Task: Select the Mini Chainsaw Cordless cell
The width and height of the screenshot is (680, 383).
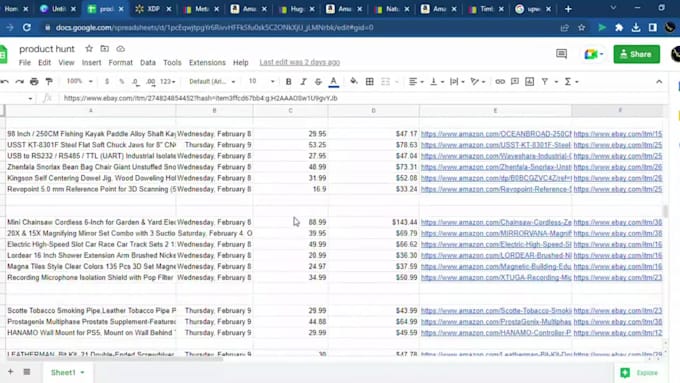Action: tap(91, 223)
